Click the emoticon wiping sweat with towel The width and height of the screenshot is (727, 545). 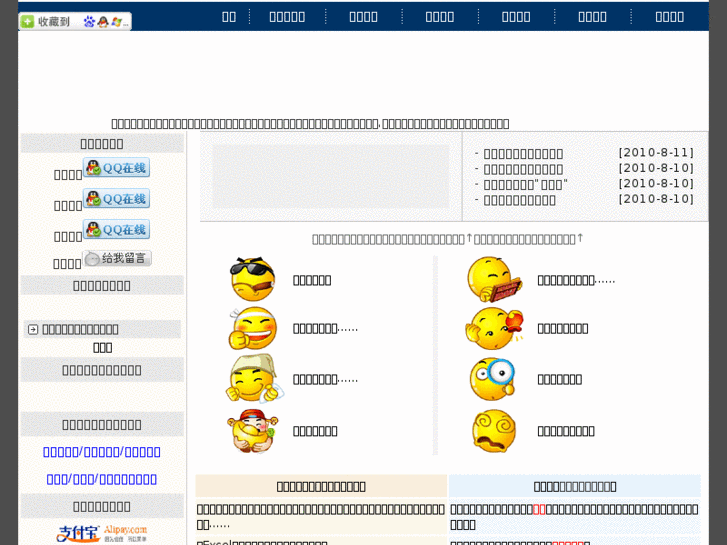click(255, 378)
